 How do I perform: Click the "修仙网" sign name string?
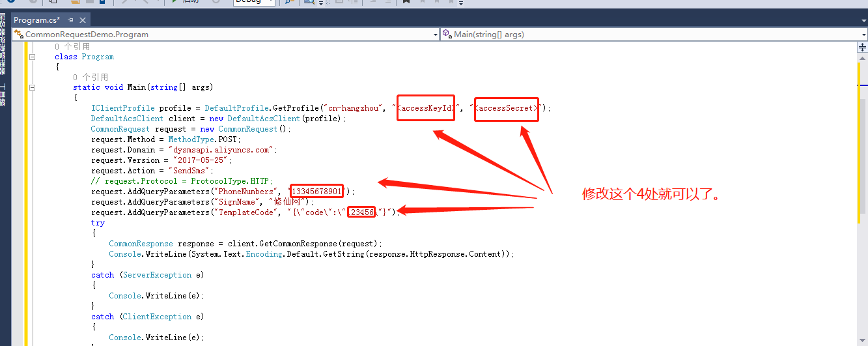click(288, 202)
